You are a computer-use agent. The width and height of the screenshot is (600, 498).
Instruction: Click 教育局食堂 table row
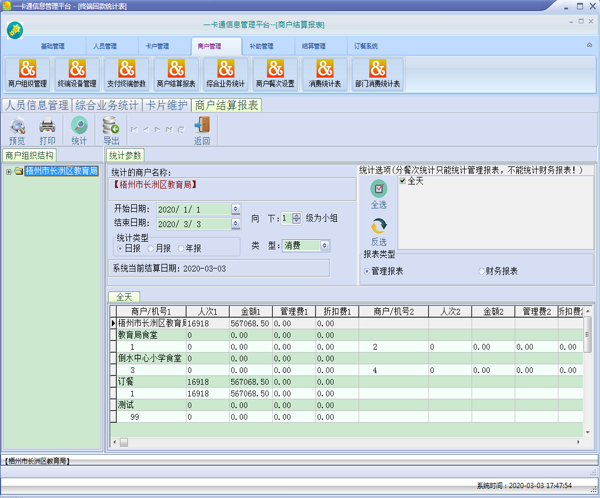tap(346, 335)
